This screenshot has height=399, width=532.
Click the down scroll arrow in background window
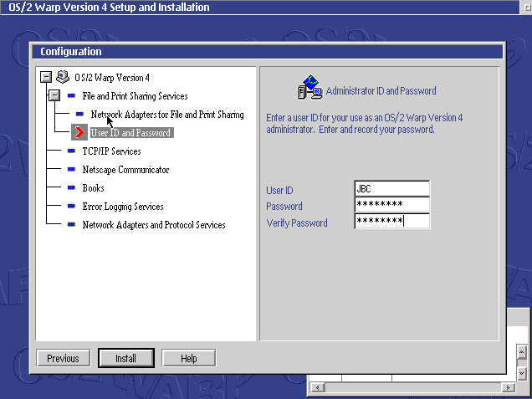(522, 372)
